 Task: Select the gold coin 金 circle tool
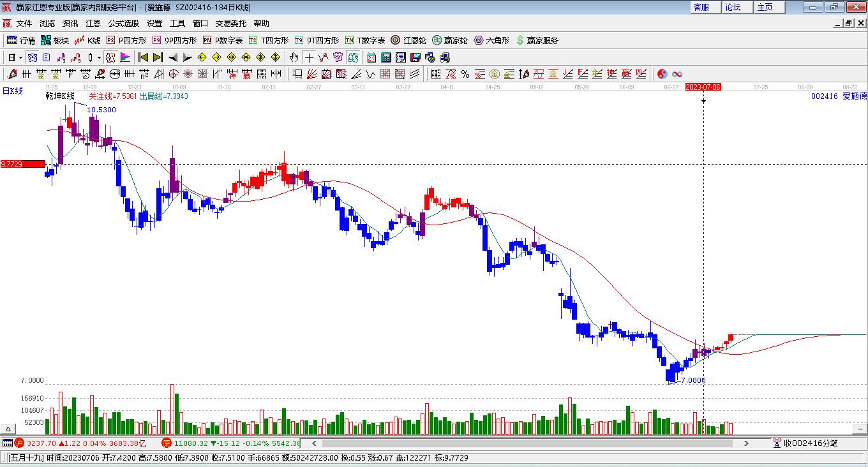click(x=495, y=74)
